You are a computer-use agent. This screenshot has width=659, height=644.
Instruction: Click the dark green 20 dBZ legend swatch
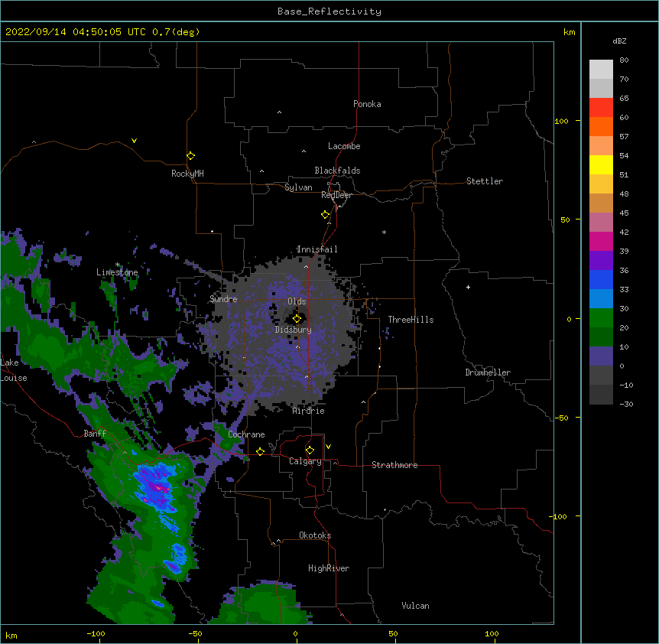coord(601,337)
